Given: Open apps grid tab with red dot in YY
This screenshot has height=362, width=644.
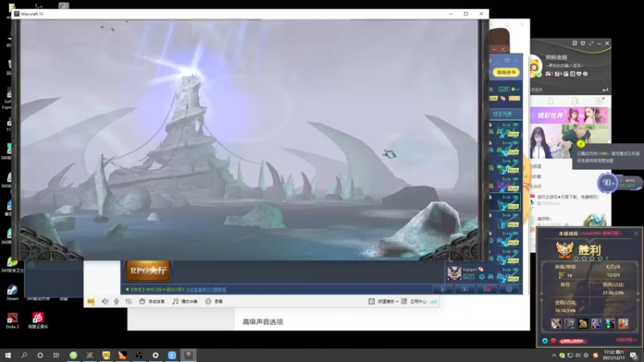Looking at the screenshot, I should (599, 101).
